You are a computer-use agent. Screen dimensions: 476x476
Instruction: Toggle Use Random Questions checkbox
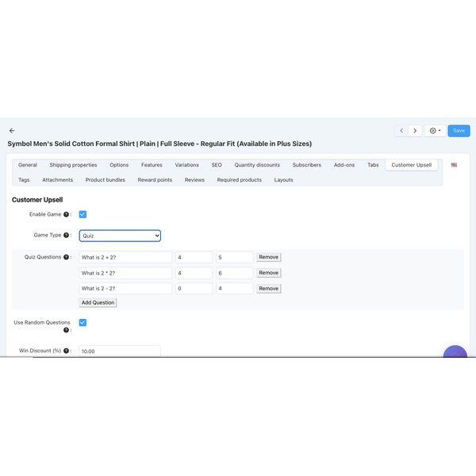click(x=83, y=323)
